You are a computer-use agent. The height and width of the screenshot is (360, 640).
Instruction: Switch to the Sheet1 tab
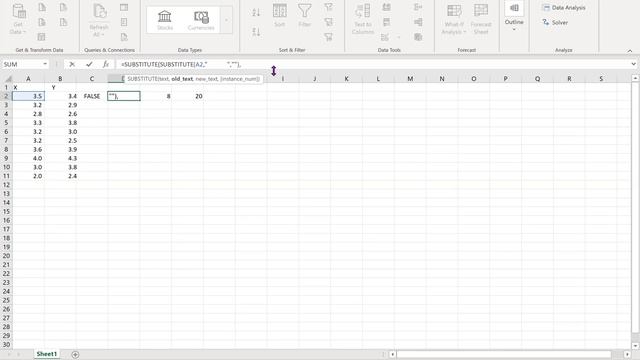(47, 354)
